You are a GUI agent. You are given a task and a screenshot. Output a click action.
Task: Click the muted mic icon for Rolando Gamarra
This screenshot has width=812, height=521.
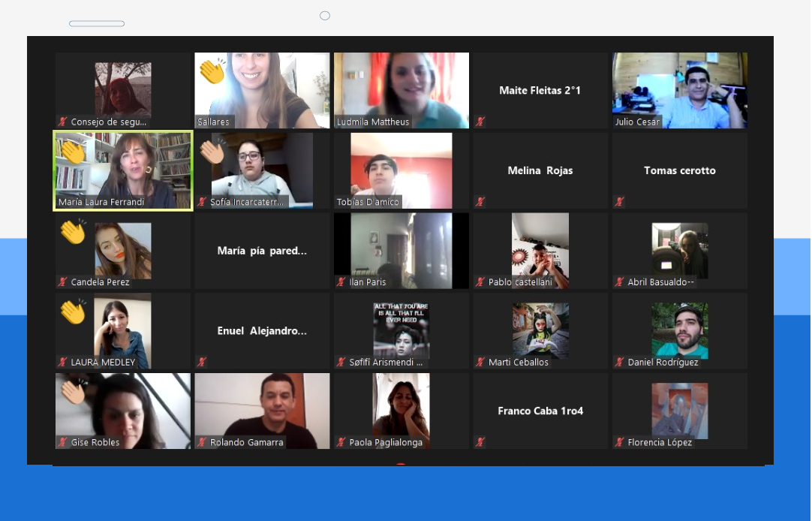click(202, 443)
